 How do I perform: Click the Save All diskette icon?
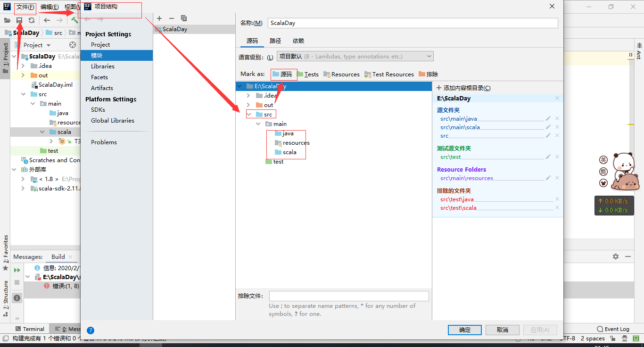(19, 20)
